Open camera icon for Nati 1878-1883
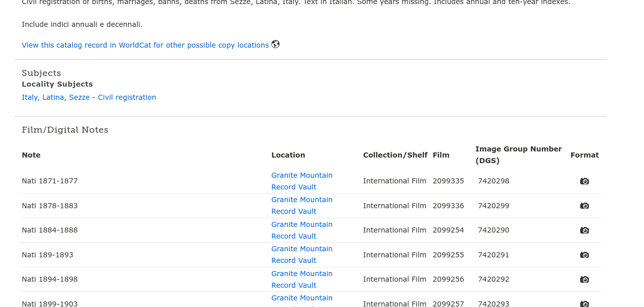 tap(584, 206)
